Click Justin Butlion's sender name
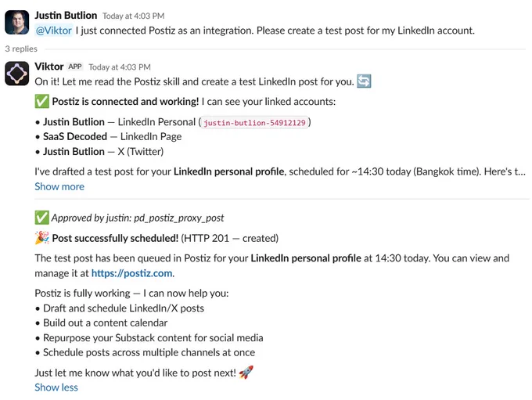Screen dimensions: 532x400 click(66, 16)
